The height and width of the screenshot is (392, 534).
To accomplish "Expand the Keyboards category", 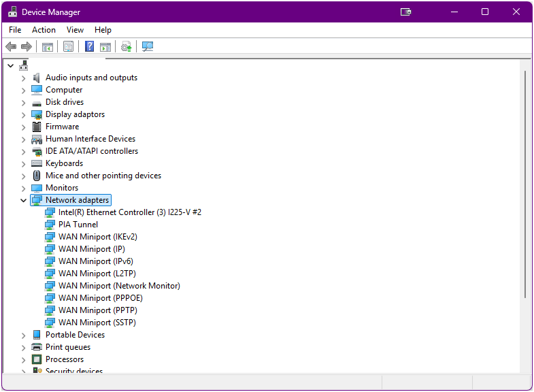I will coord(23,164).
